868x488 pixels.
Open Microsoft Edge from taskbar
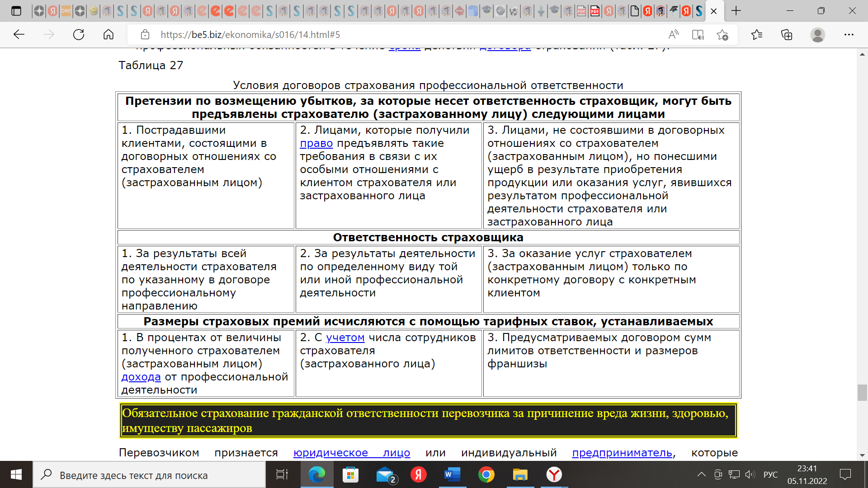317,474
